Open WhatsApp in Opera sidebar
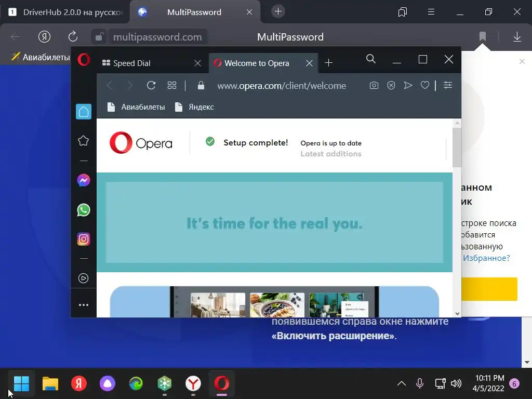 click(84, 210)
